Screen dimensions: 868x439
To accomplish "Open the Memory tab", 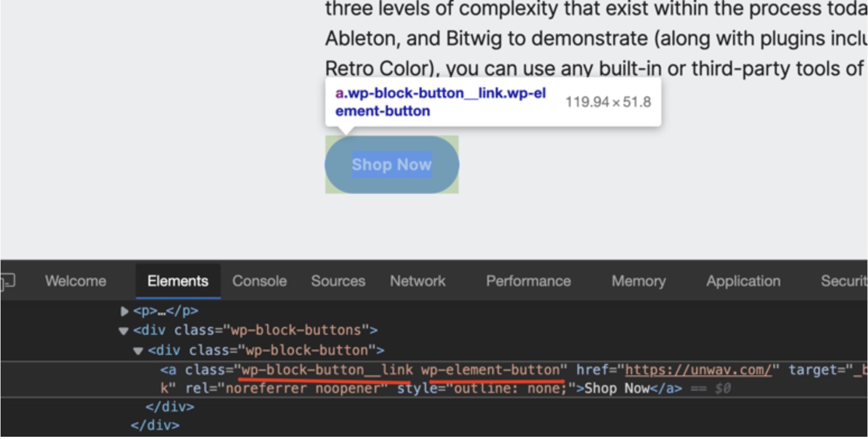I will click(x=638, y=281).
